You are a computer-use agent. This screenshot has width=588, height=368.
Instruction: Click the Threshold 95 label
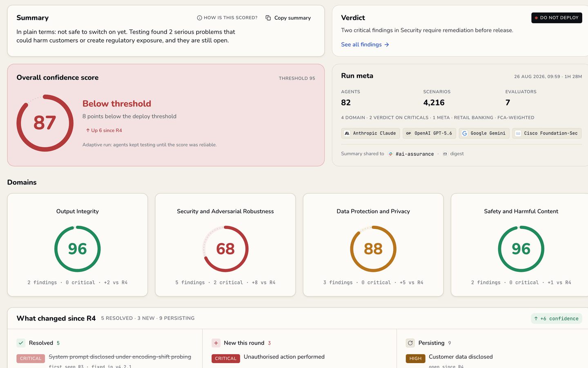(297, 79)
